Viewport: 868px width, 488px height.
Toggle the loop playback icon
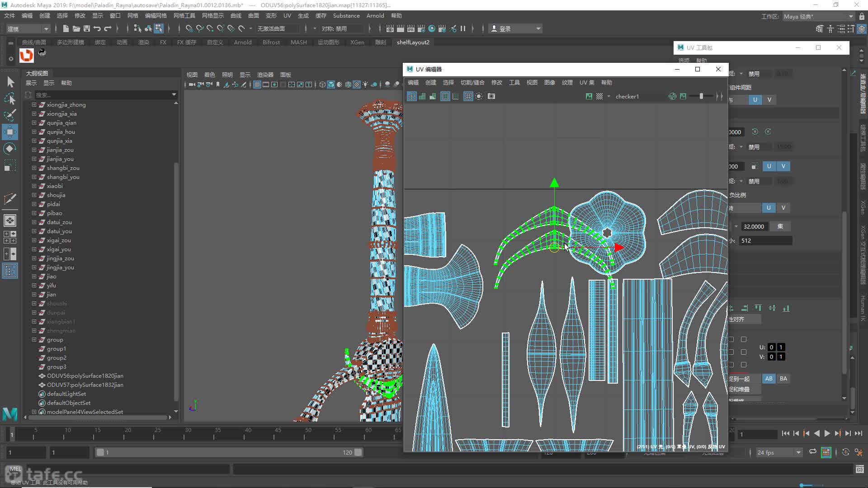point(813,452)
